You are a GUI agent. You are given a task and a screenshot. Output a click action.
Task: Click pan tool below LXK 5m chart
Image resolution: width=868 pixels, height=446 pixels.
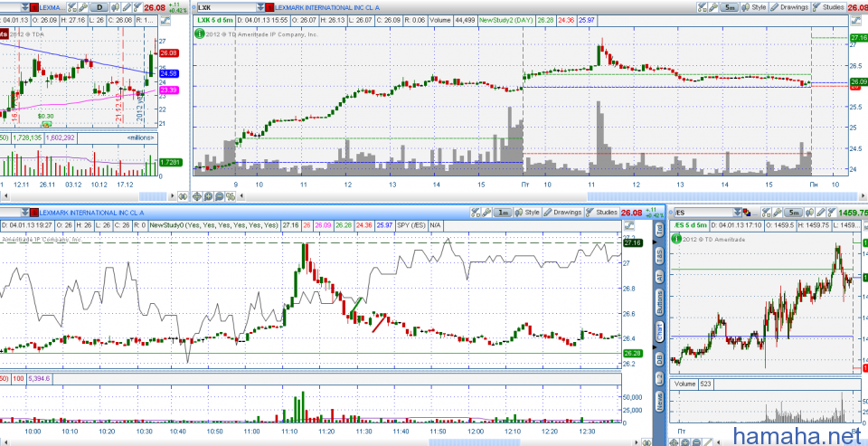198,196
